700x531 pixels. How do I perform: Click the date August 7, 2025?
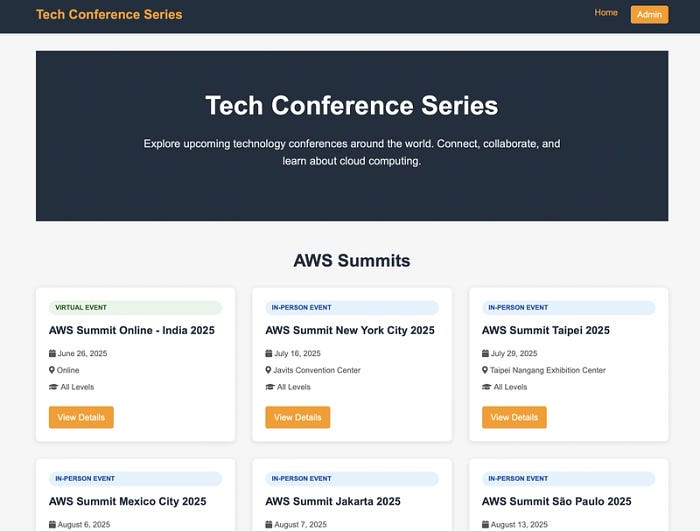pyautogui.click(x=300, y=524)
